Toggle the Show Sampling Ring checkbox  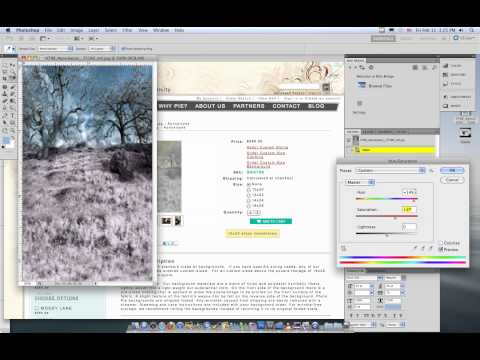[123, 49]
